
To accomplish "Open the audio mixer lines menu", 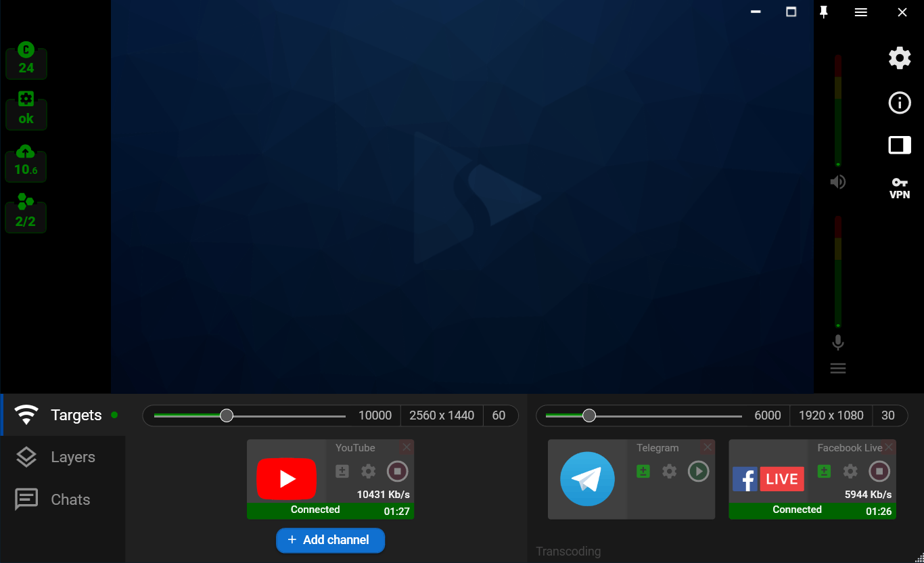I will click(837, 369).
